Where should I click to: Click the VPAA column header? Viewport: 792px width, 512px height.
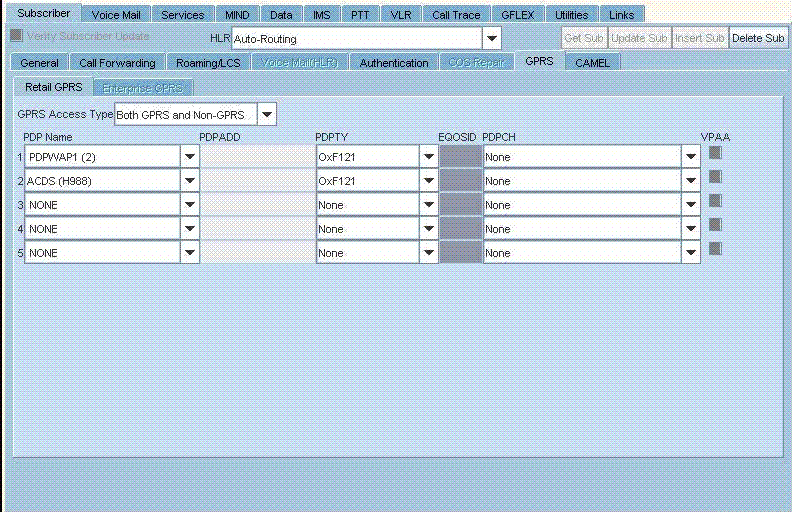715,137
